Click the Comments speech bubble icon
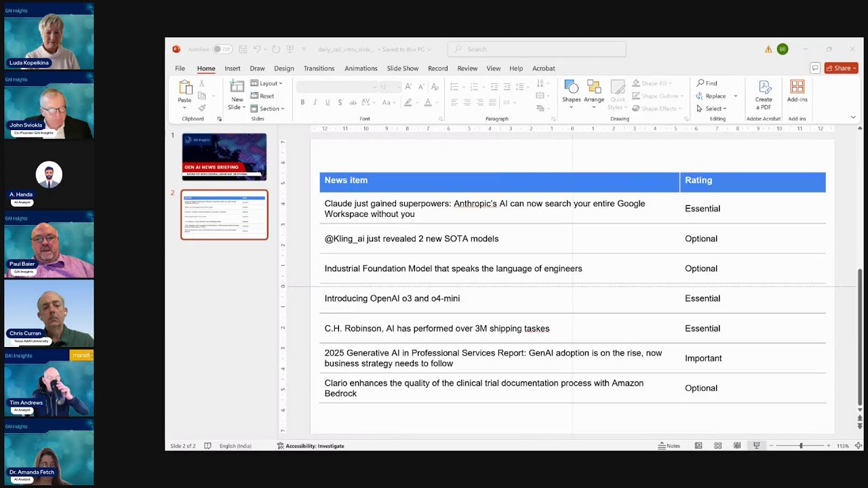Viewport: 868px width, 488px height. pos(815,68)
